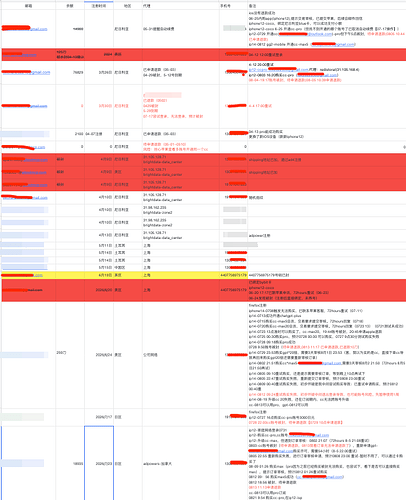The image size is (406, 500).
Task: Select the 代理 column header cell
Action: (x=181, y=6)
